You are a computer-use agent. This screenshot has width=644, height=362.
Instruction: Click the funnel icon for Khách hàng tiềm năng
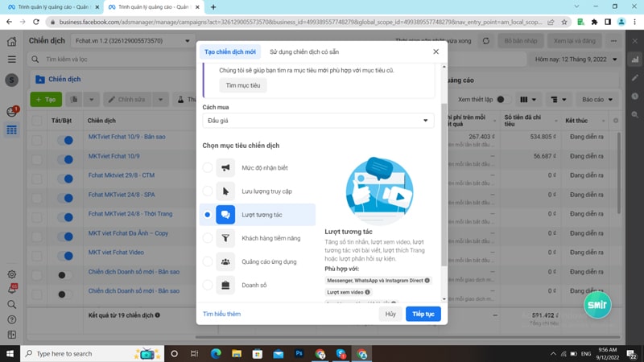pos(225,238)
